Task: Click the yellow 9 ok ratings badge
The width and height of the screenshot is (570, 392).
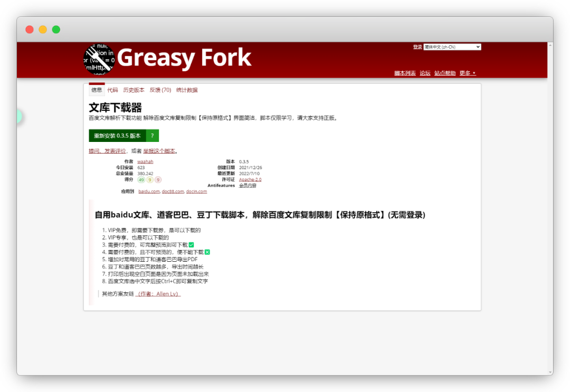Action: pyautogui.click(x=150, y=179)
